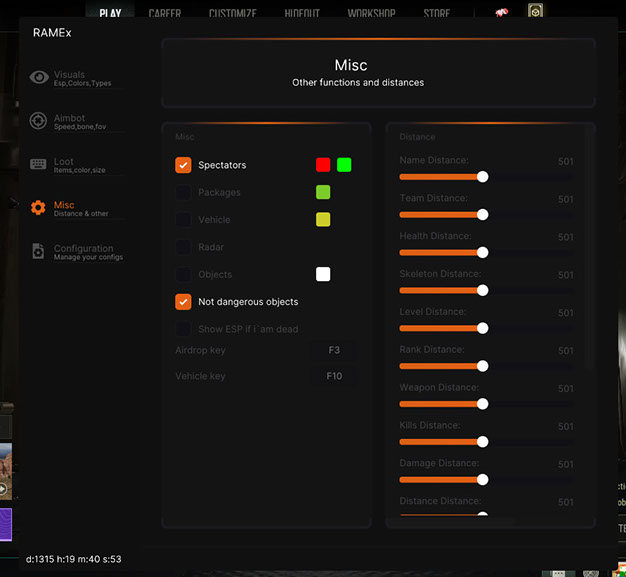
Task: Click the square badge icon in top bar
Action: pos(536,12)
